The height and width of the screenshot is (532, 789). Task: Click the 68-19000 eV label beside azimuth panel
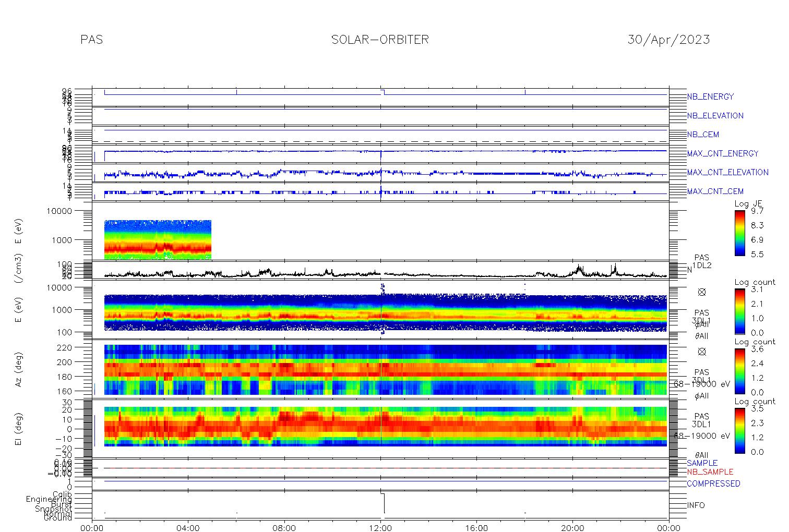pos(702,384)
